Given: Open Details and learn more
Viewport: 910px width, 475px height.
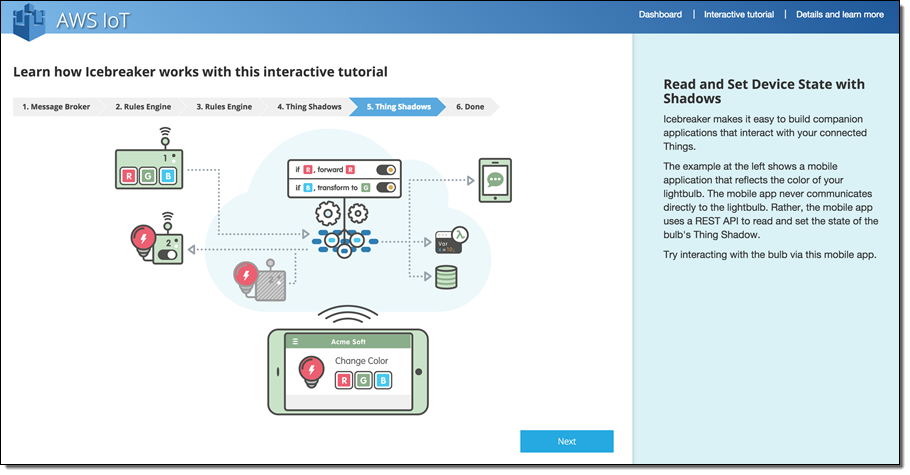Looking at the screenshot, I should click(839, 15).
